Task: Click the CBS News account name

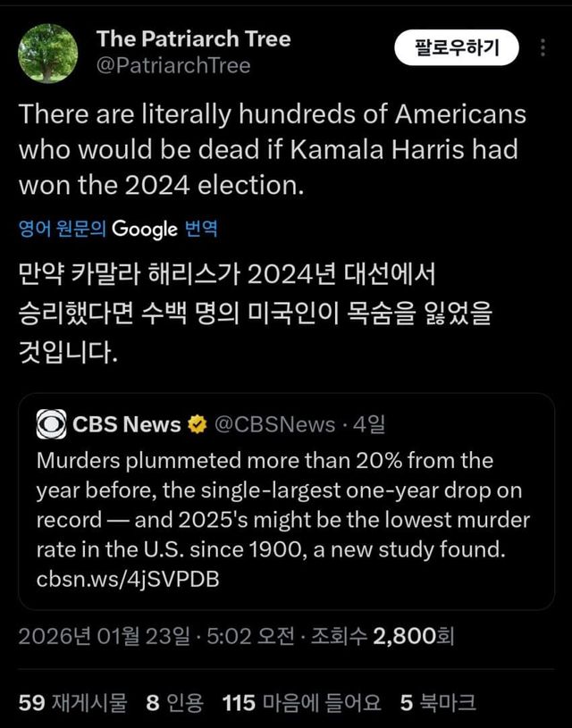Action: tap(126, 424)
